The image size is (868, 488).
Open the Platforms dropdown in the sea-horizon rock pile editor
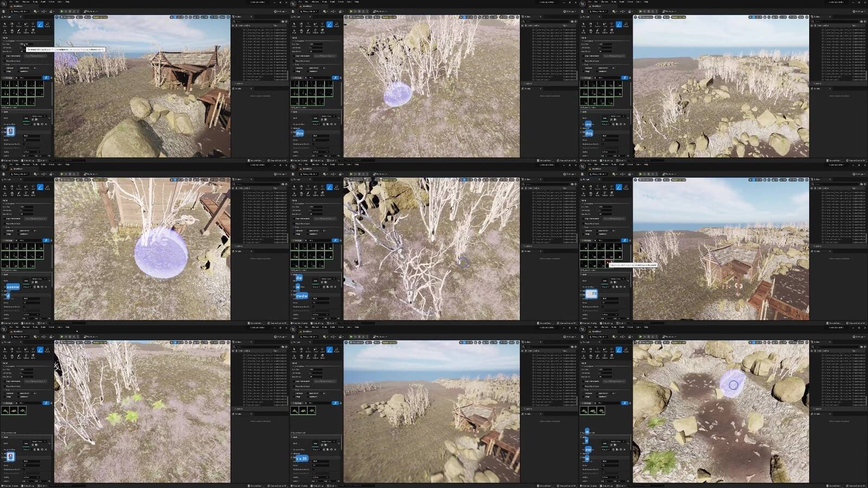pyautogui.click(x=380, y=337)
